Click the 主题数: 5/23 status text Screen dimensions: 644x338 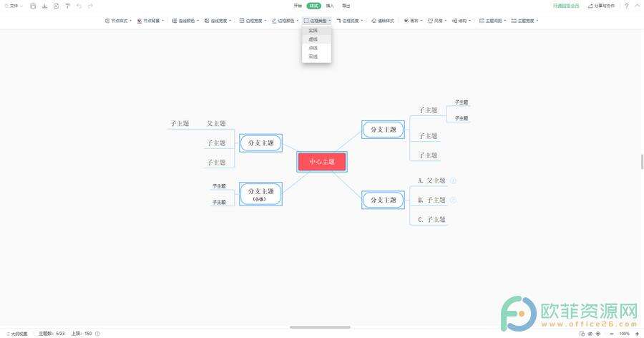tap(52, 334)
